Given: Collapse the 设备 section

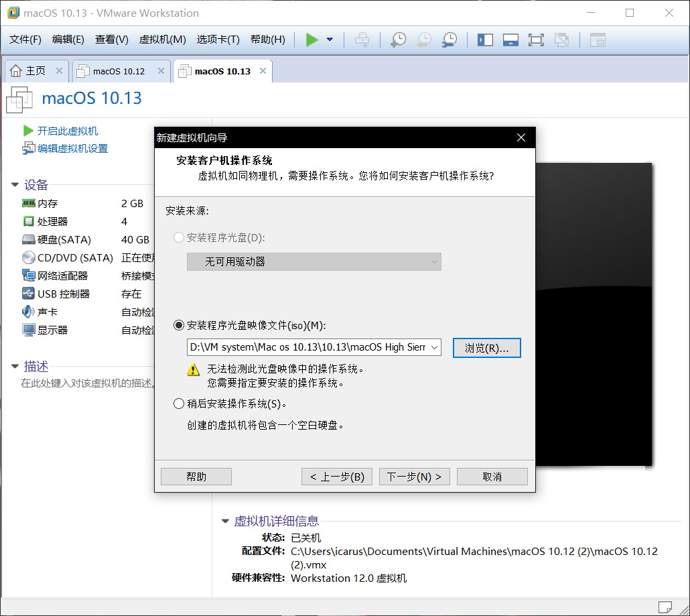Looking at the screenshot, I should pyautogui.click(x=15, y=184).
